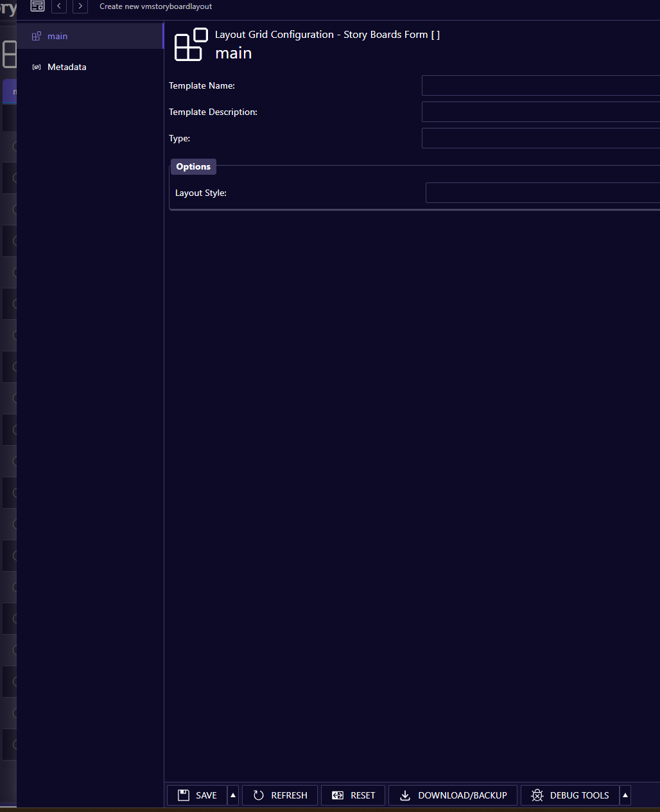
Task: Click the Layout Grid Configuration header icon
Action: [190, 44]
